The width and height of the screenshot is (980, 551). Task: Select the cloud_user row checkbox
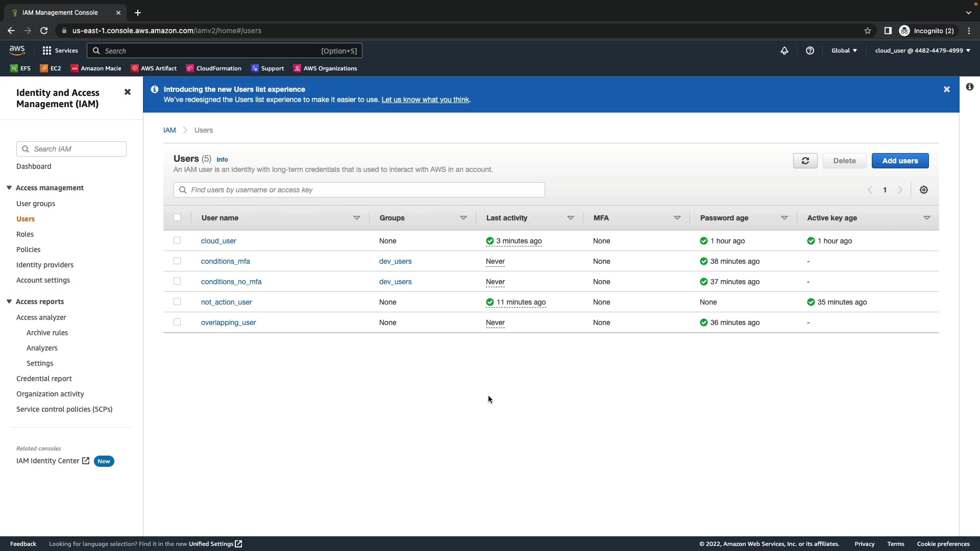tap(177, 240)
